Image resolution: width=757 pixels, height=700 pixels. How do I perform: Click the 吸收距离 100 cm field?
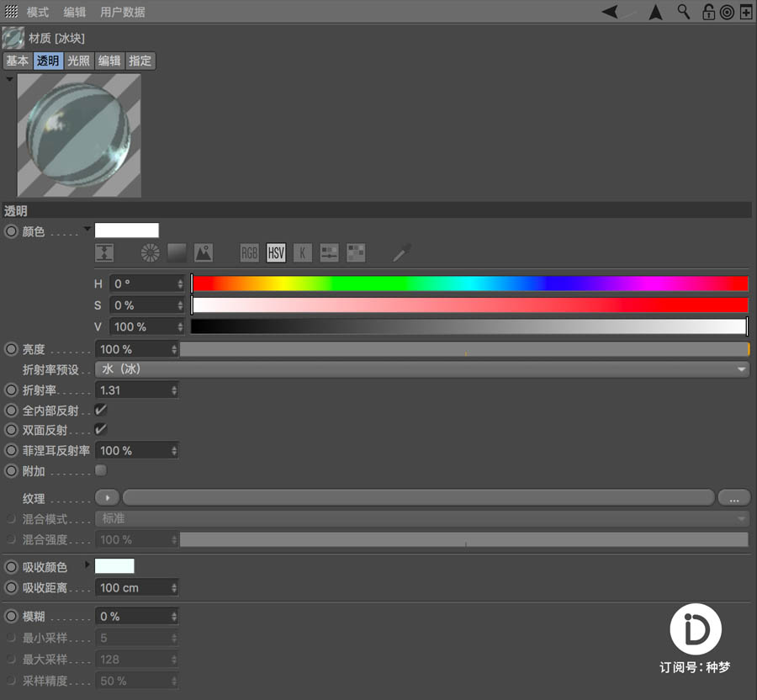[136, 587]
